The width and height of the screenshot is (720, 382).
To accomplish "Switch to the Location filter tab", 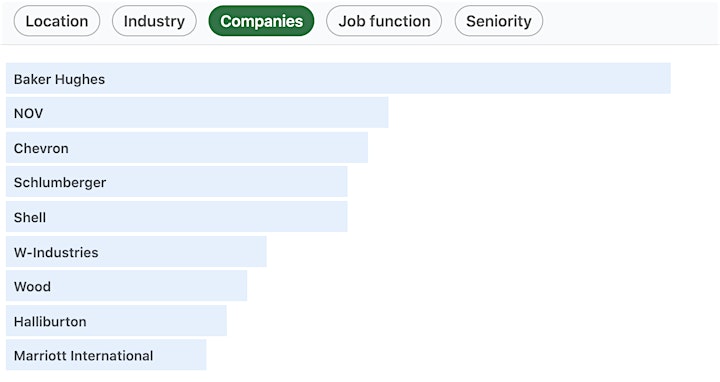I will click(x=57, y=21).
